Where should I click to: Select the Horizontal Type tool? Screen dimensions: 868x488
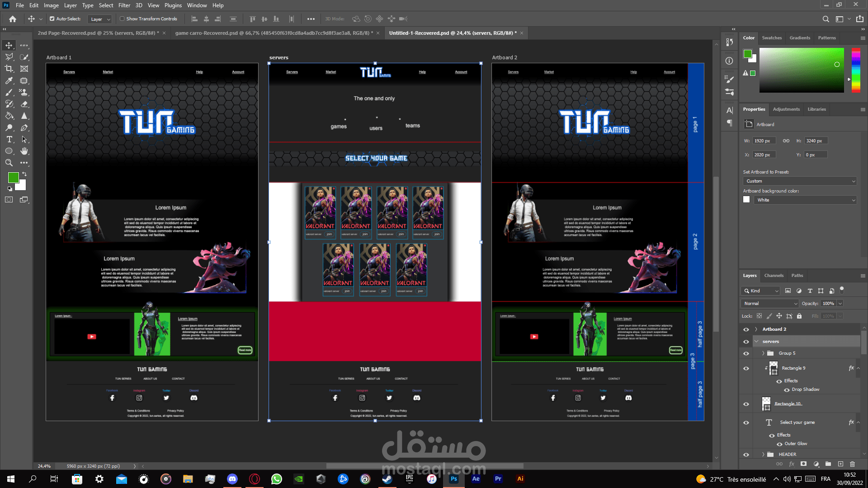click(9, 140)
